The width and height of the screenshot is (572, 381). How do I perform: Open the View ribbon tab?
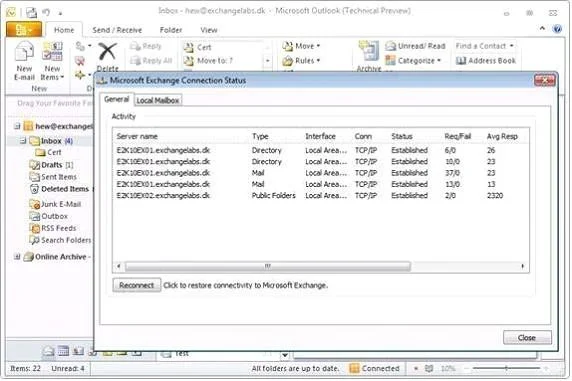(x=209, y=30)
